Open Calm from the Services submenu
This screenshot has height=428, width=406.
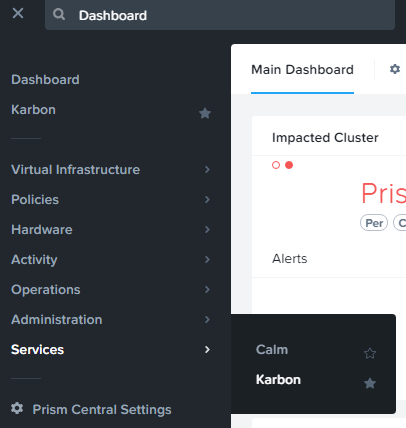[272, 349]
